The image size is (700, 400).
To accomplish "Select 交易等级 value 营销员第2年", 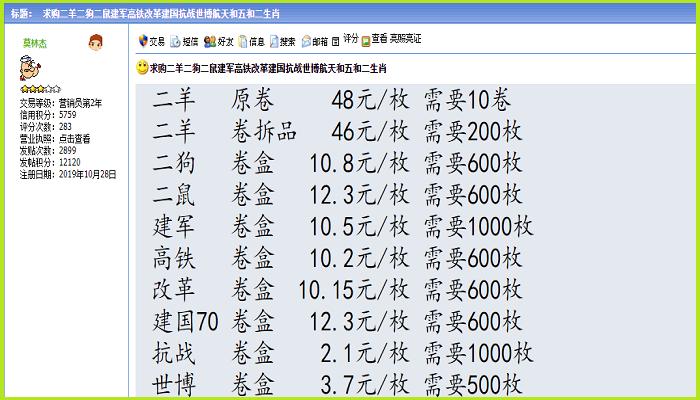I will click(80, 103).
